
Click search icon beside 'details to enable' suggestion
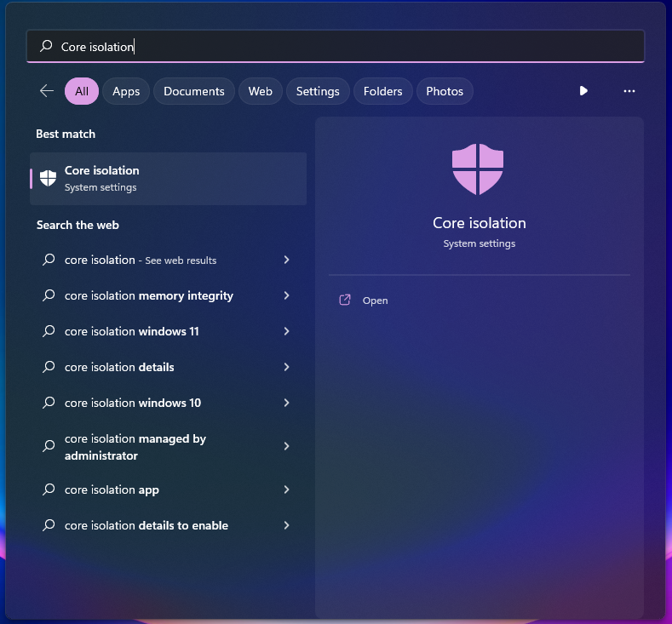click(x=49, y=525)
